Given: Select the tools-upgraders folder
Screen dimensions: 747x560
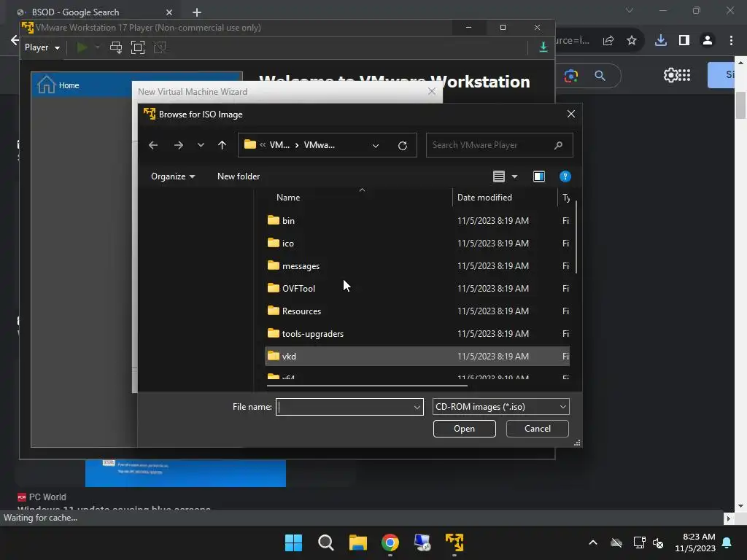Looking at the screenshot, I should (417, 333).
